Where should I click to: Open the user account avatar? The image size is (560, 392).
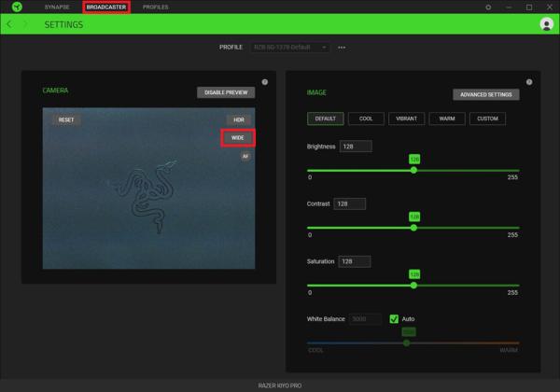(546, 24)
